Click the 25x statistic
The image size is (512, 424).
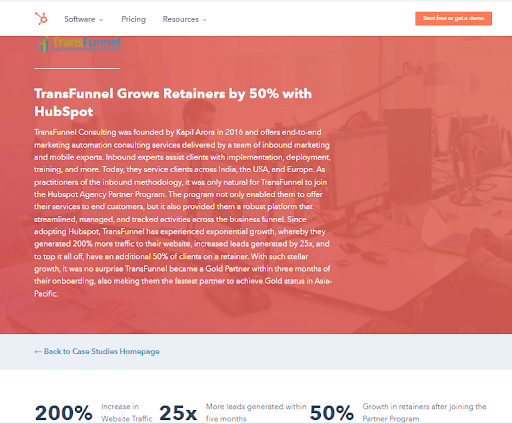pyautogui.click(x=178, y=413)
